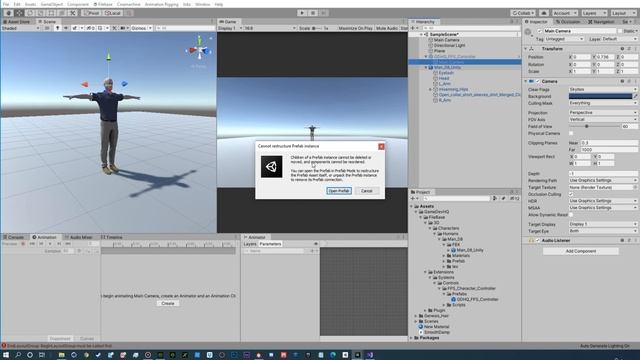
Task: Click the Background color swatch
Action: click(x=600, y=96)
